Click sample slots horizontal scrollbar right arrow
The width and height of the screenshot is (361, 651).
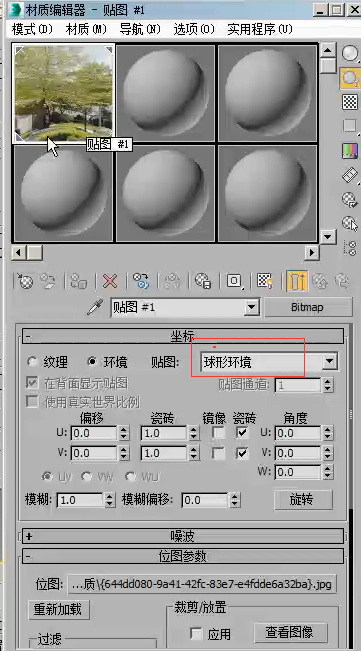coord(311,252)
